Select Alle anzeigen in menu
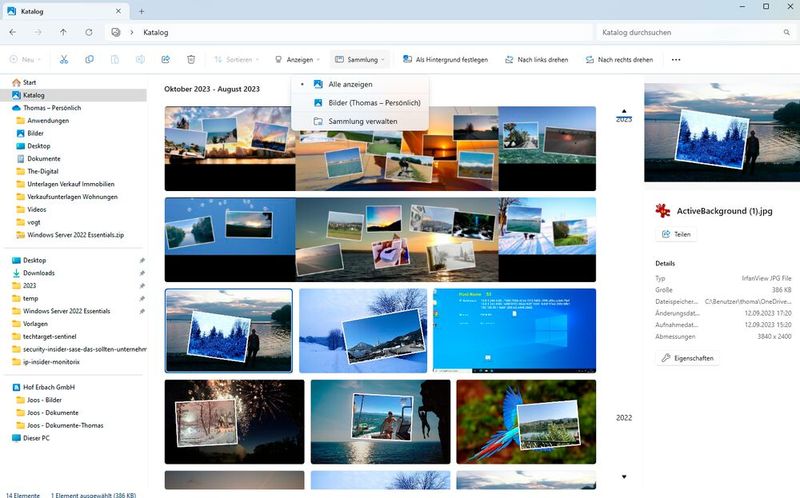 (360, 84)
